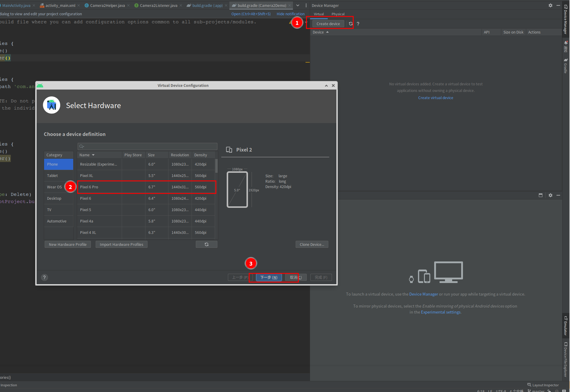Click the device list vertical scrollbar
Image resolution: width=570 pixels, height=392 pixels.
point(216,166)
